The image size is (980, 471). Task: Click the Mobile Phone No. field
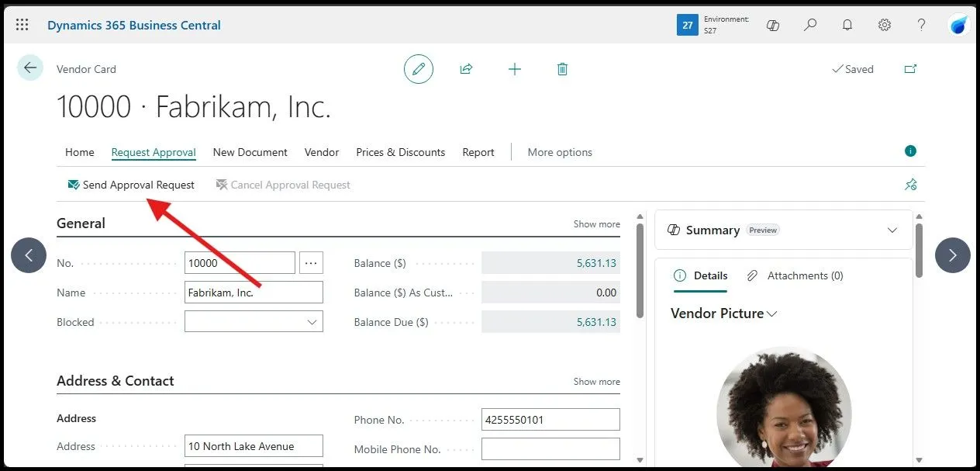550,449
